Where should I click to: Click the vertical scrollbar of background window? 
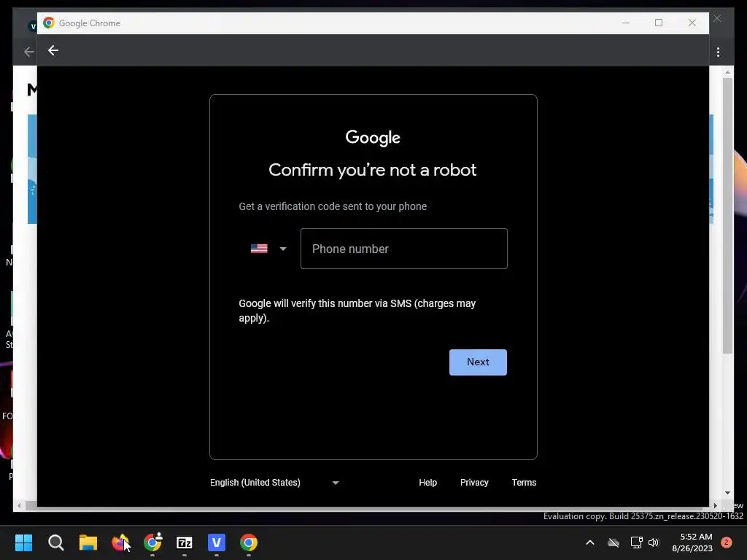pyautogui.click(x=727, y=215)
